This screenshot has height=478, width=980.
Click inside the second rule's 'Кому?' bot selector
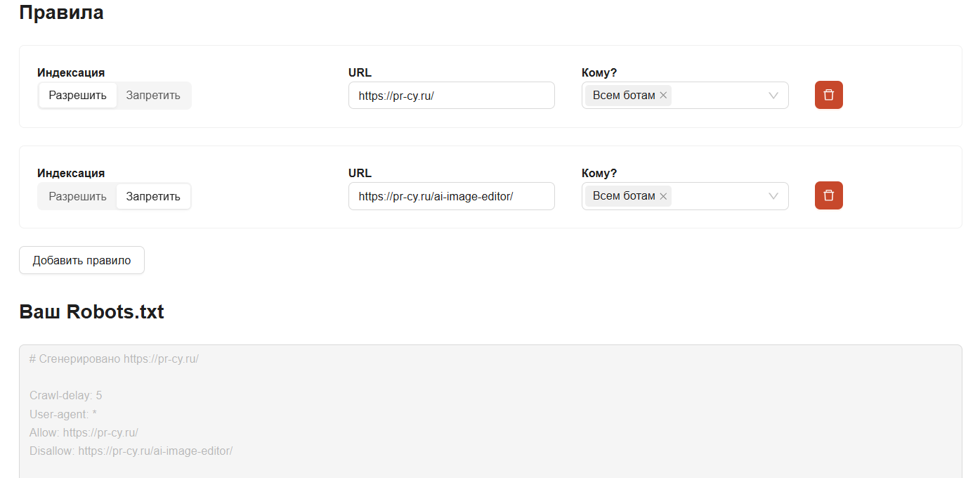tap(717, 196)
